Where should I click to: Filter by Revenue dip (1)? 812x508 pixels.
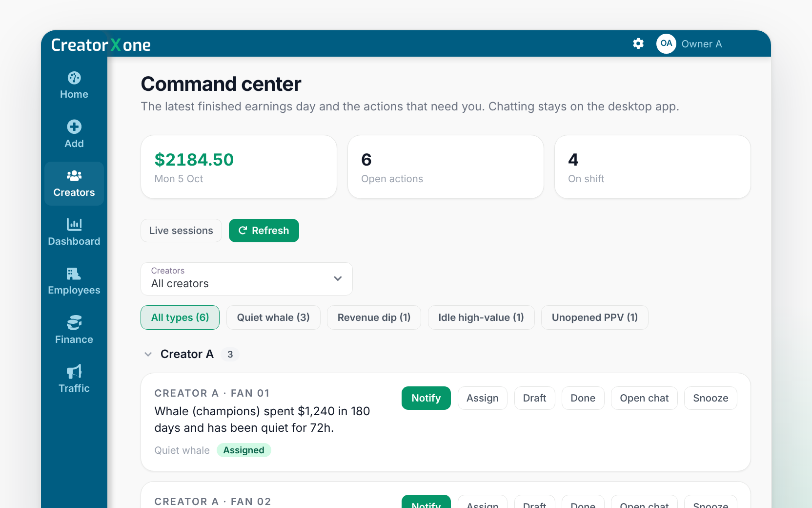pos(374,317)
